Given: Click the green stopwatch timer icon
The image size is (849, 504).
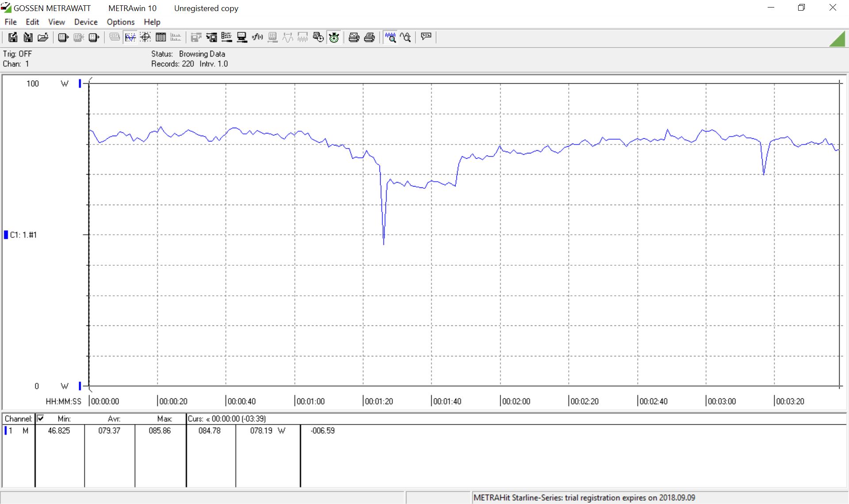Looking at the screenshot, I should [x=334, y=38].
